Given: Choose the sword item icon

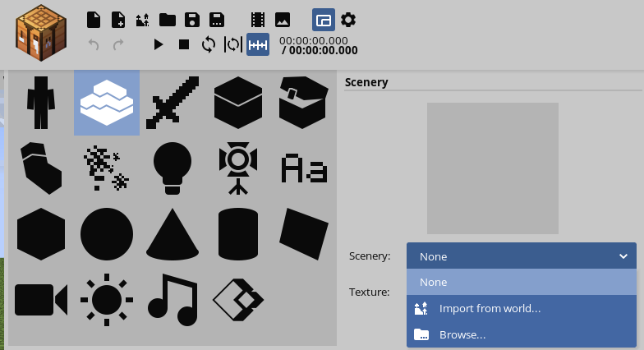Looking at the screenshot, I should [x=172, y=103].
